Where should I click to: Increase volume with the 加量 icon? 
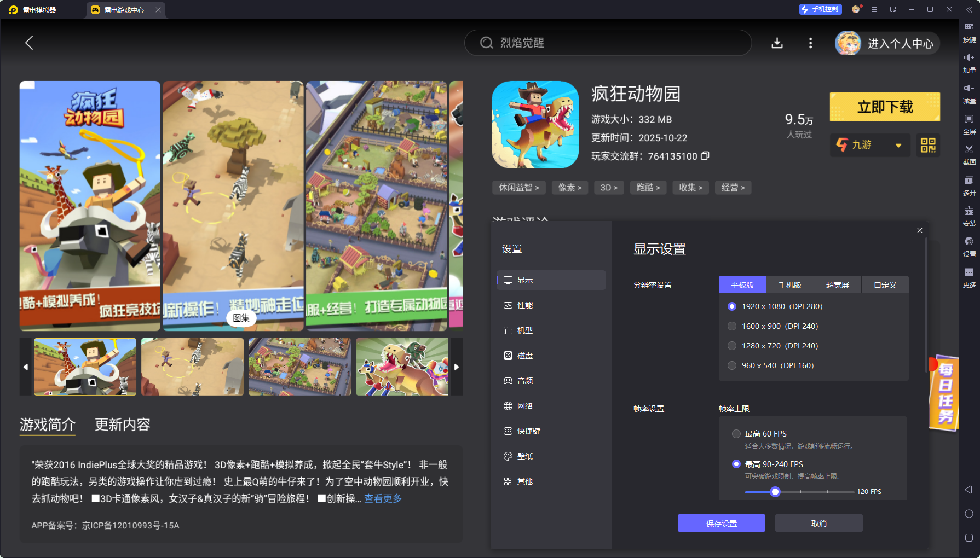[x=969, y=63]
